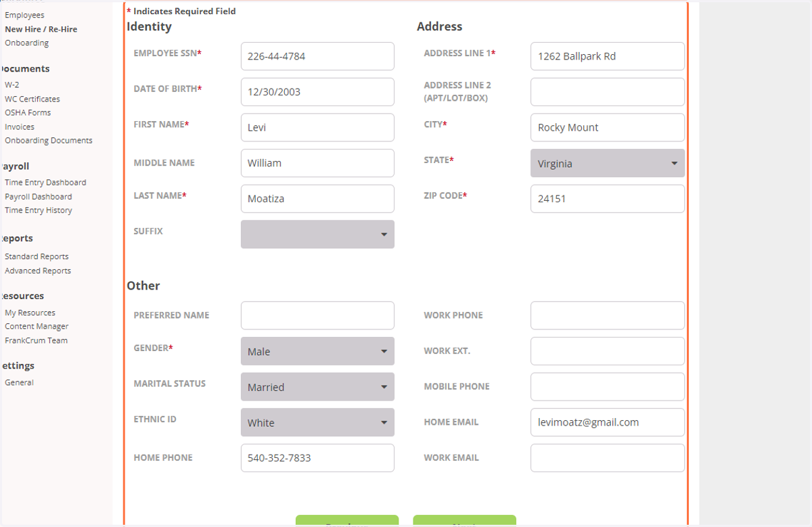Open FrankCrum Team link

coord(36,340)
